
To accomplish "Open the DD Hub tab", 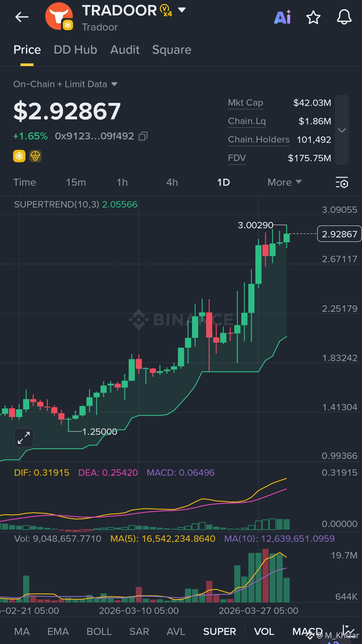I will (75, 50).
